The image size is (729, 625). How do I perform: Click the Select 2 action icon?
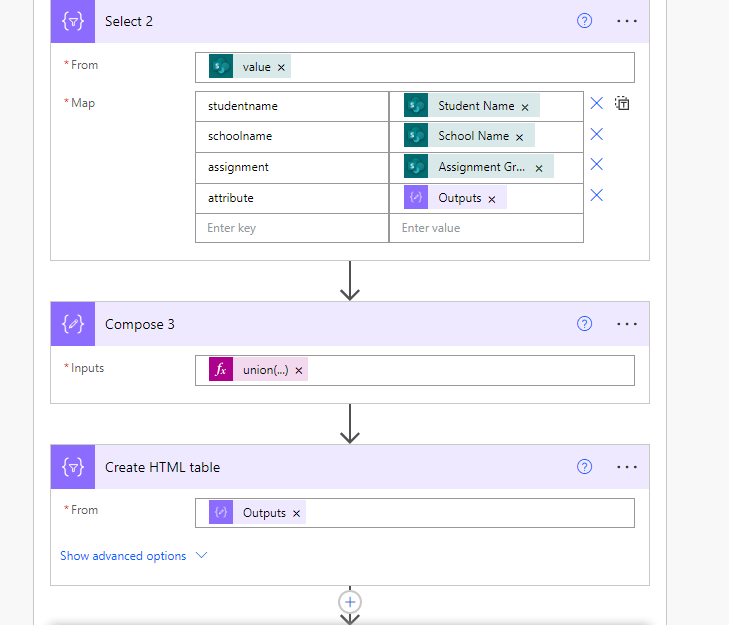[x=73, y=21]
